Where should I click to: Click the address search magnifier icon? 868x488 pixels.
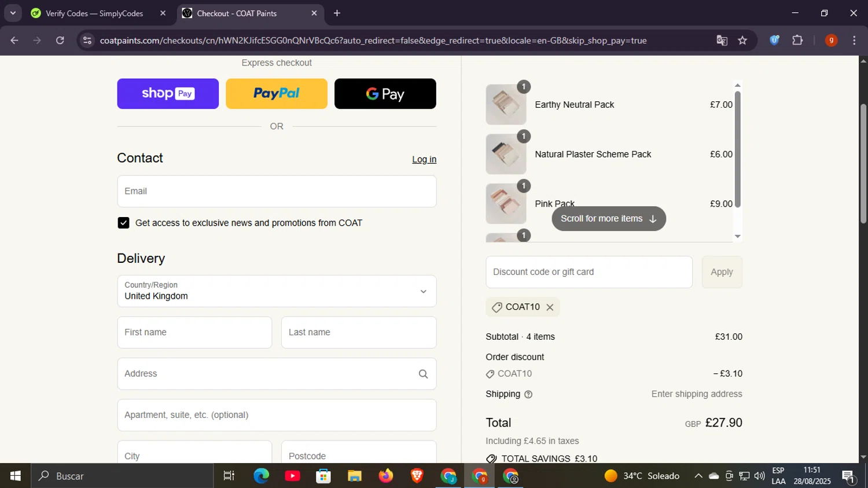point(424,374)
